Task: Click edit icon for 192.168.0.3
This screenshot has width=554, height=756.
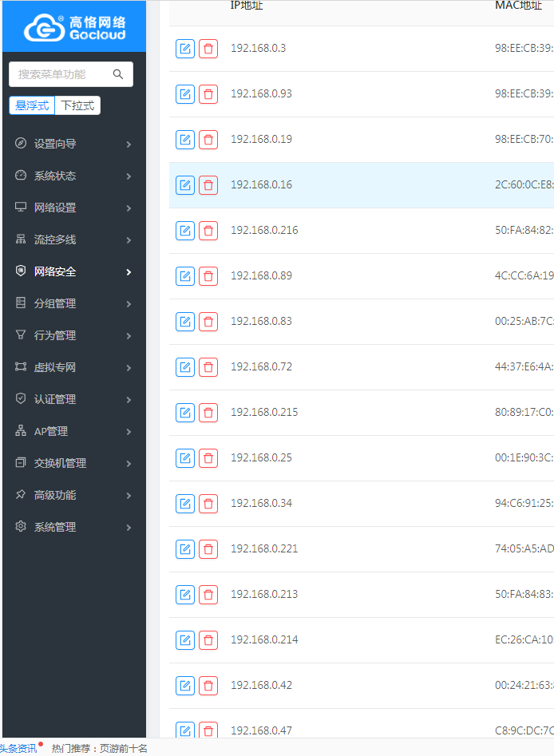Action: [185, 49]
